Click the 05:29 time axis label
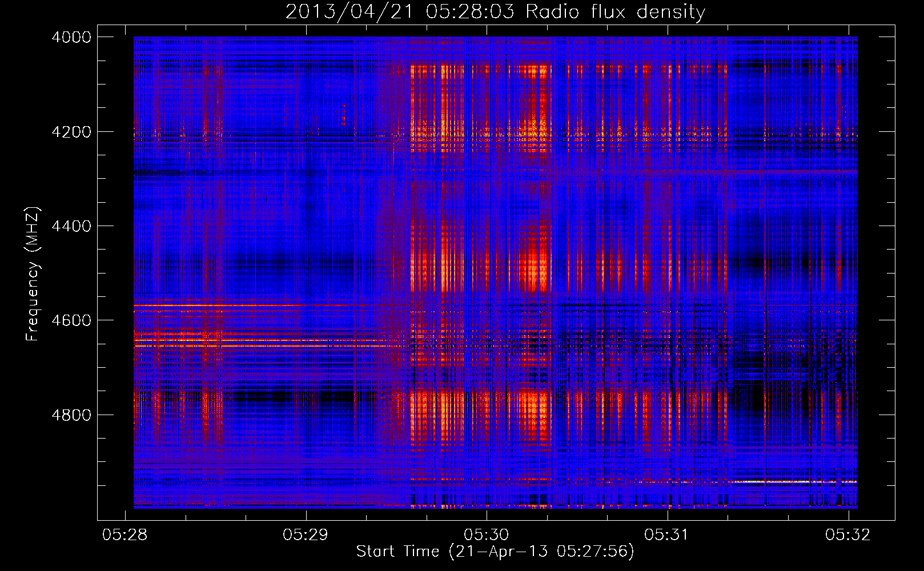The width and height of the screenshot is (924, 571). [x=306, y=534]
